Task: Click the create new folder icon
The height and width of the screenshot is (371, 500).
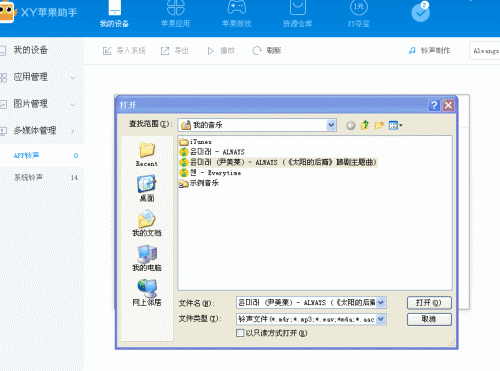Action: point(379,125)
